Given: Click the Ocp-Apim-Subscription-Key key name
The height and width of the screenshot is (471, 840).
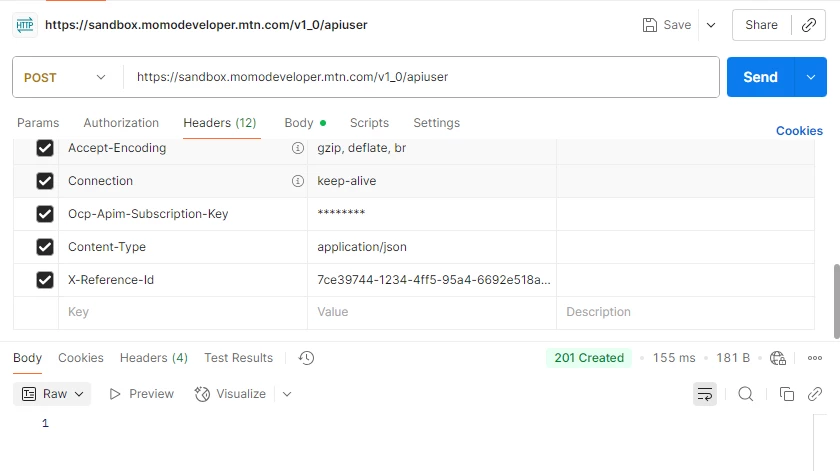Looking at the screenshot, I should (x=148, y=214).
